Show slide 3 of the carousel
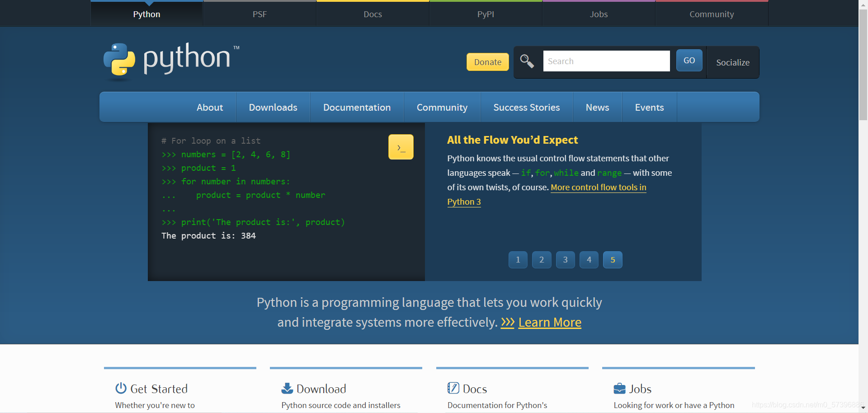This screenshot has height=413, width=868. pyautogui.click(x=565, y=260)
